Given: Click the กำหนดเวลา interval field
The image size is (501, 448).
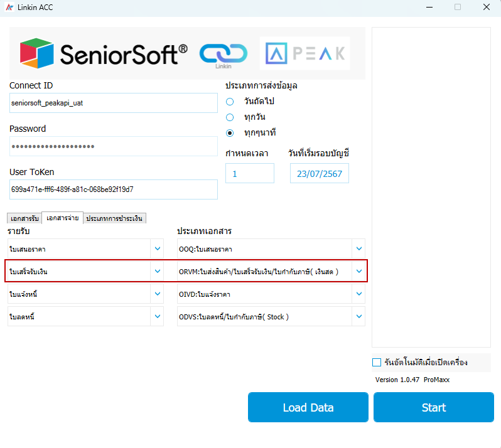Looking at the screenshot, I should click(x=250, y=173).
